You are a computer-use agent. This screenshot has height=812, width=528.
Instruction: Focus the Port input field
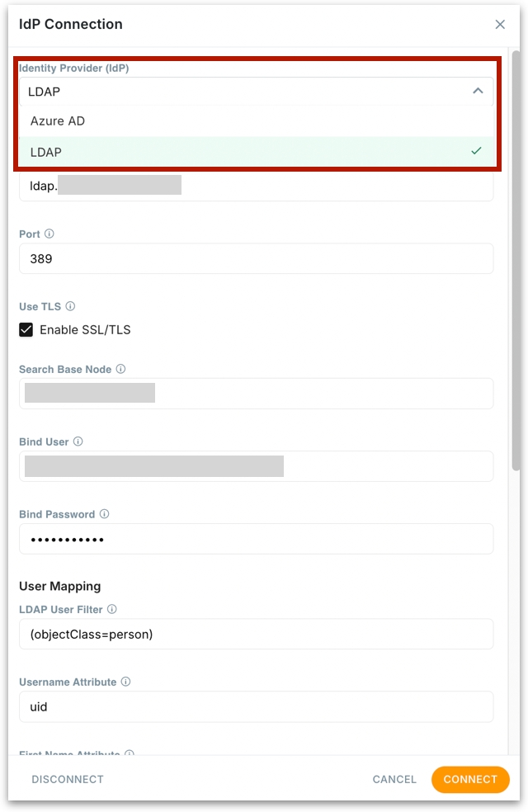[256, 258]
